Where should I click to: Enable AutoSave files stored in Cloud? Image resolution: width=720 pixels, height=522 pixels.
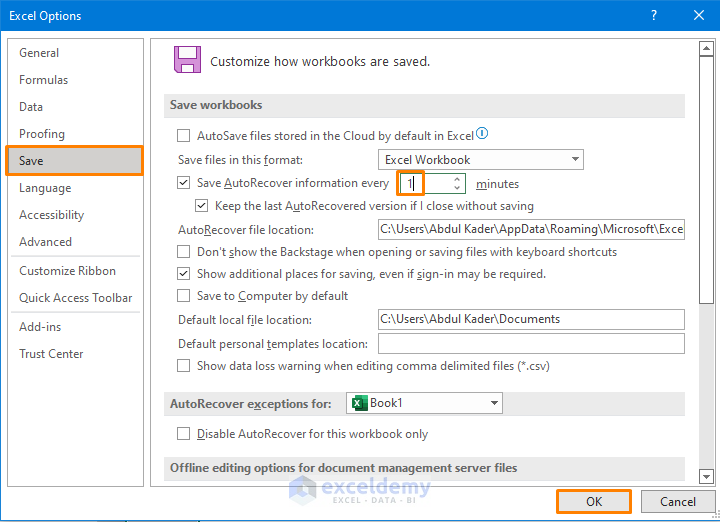click(183, 135)
